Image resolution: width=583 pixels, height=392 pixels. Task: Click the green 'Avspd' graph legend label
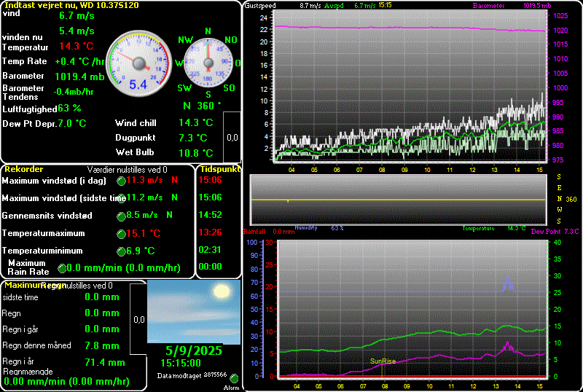[x=334, y=6]
